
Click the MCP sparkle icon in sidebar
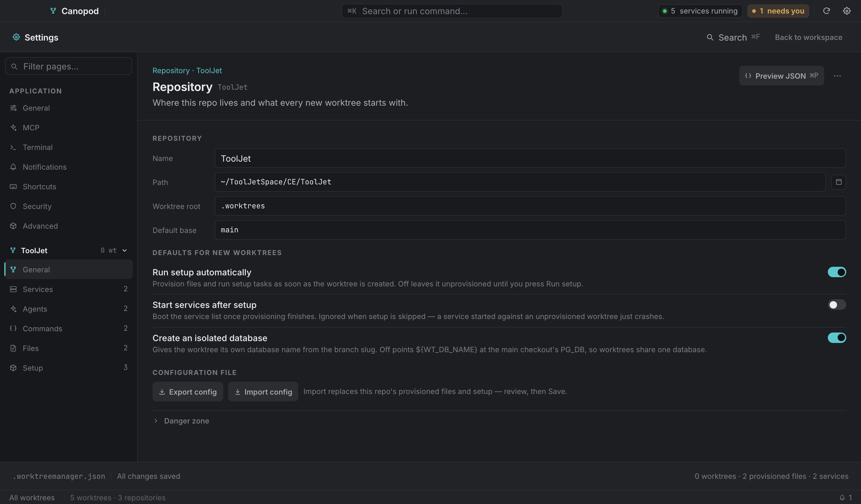(13, 127)
